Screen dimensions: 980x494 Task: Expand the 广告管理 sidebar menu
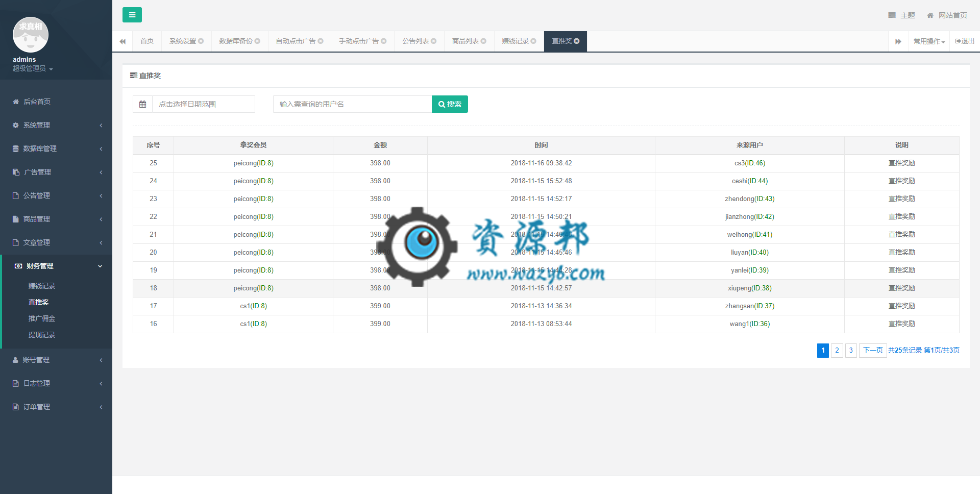pos(56,172)
